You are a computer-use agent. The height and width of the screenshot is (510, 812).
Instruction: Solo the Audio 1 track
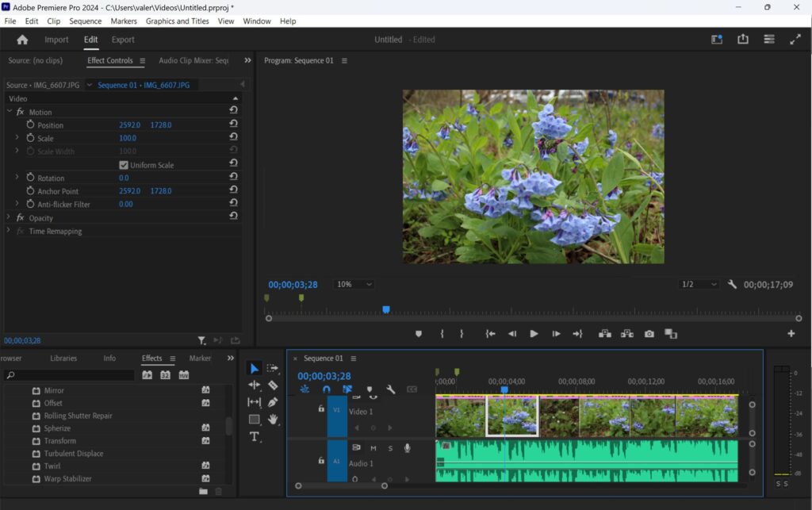click(390, 448)
